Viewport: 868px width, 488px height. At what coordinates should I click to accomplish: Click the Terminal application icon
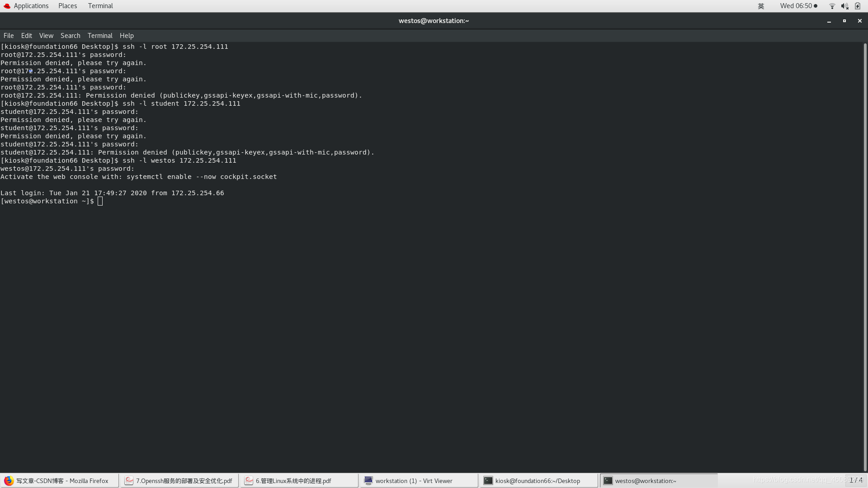tap(99, 5)
